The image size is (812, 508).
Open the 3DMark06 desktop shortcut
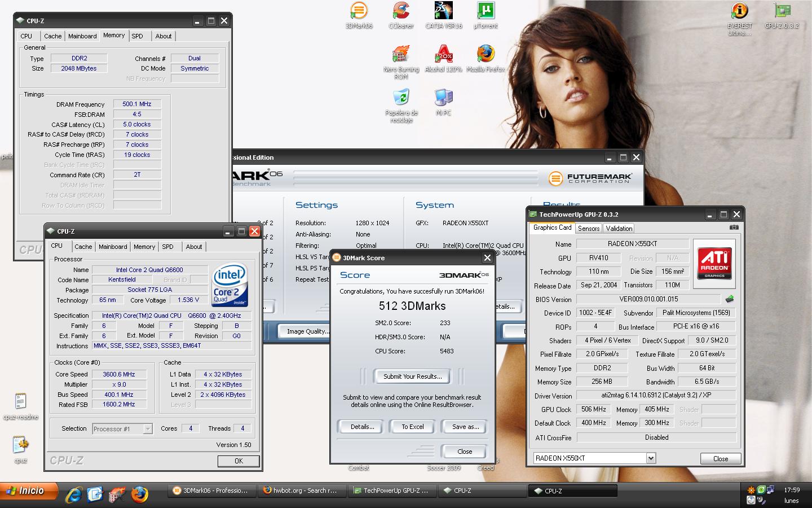point(359,15)
